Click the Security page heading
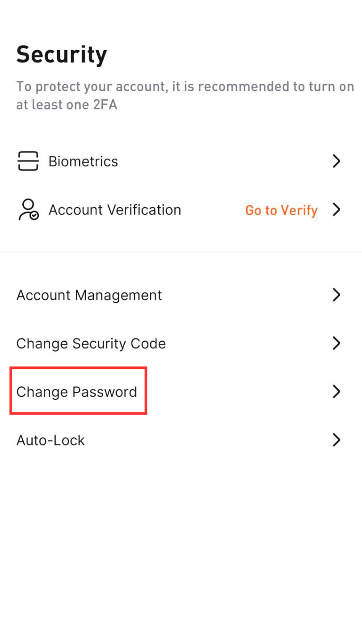 tap(62, 55)
